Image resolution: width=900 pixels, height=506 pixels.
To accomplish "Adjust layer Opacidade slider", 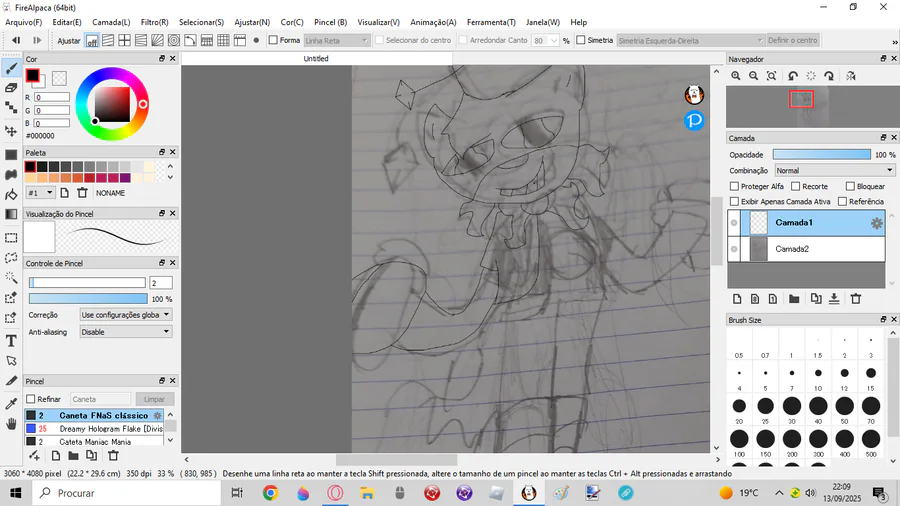I will coord(821,154).
